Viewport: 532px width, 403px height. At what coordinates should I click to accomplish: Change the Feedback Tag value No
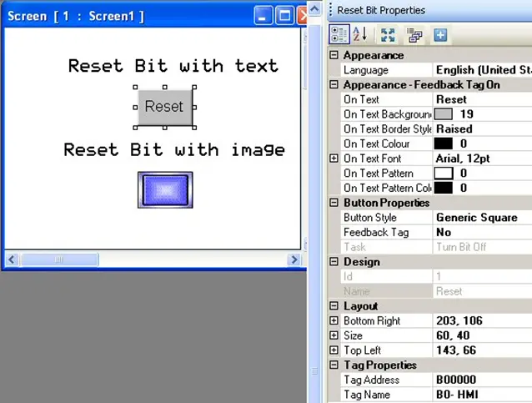[483, 232]
